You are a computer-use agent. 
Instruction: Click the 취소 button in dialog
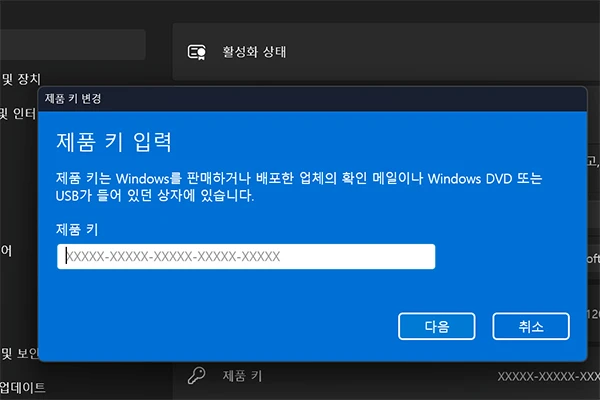[x=531, y=326]
